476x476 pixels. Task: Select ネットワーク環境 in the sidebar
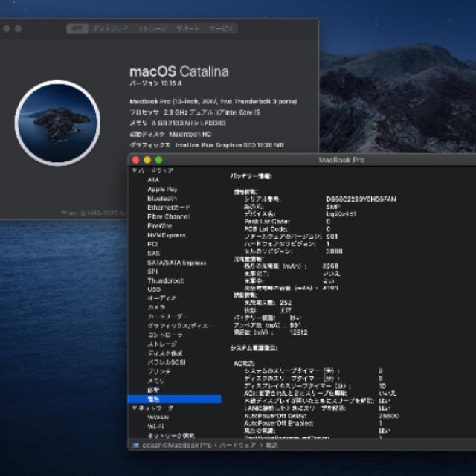click(x=171, y=436)
